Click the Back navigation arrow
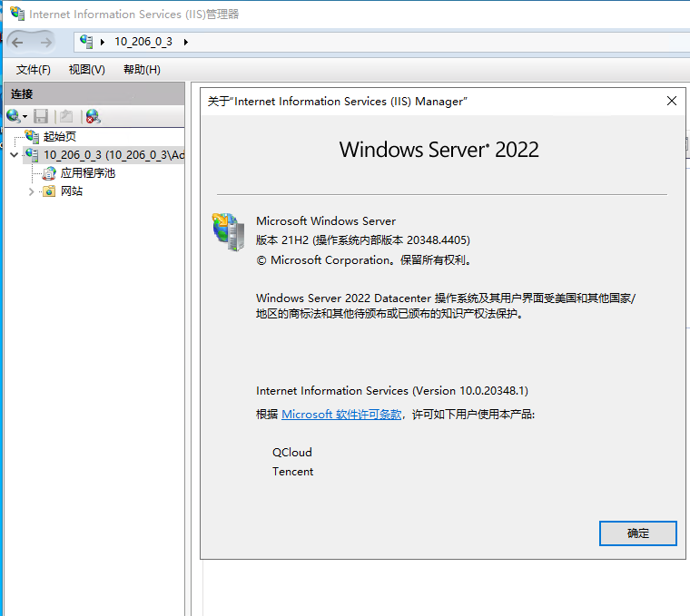Image resolution: width=690 pixels, height=616 pixels. [18, 43]
